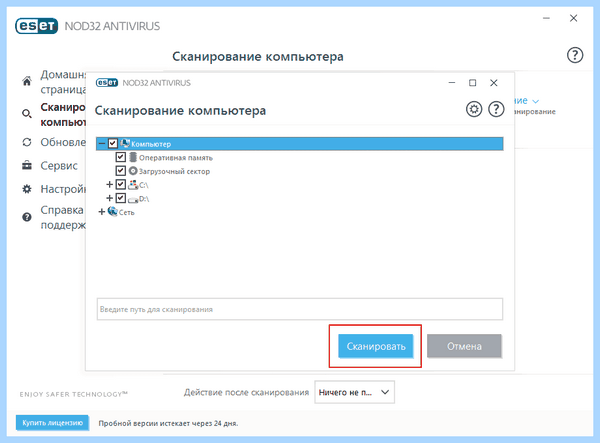Click the settings gear icon in sidebar
Screen dimensions: 600x443
point(27,189)
